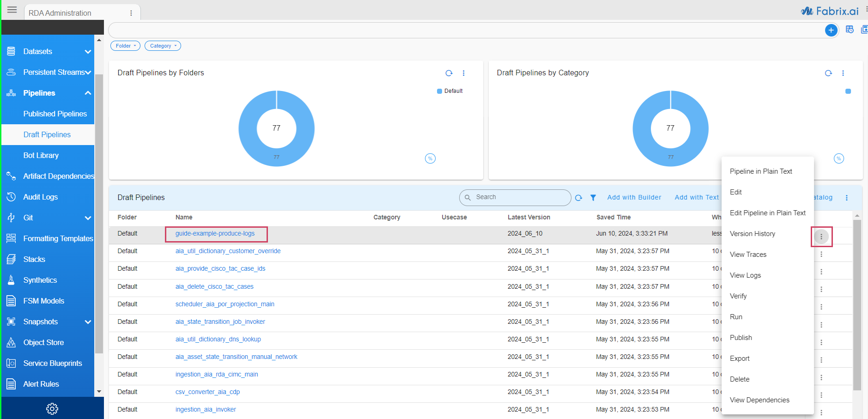
Task: Select the Persistent Streams sidebar icon
Action: point(11,72)
